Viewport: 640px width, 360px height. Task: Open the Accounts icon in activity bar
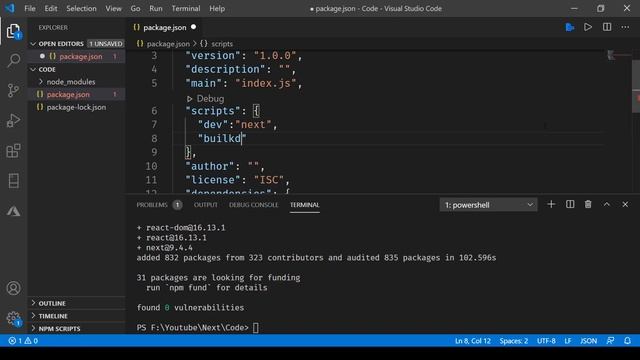point(13,288)
